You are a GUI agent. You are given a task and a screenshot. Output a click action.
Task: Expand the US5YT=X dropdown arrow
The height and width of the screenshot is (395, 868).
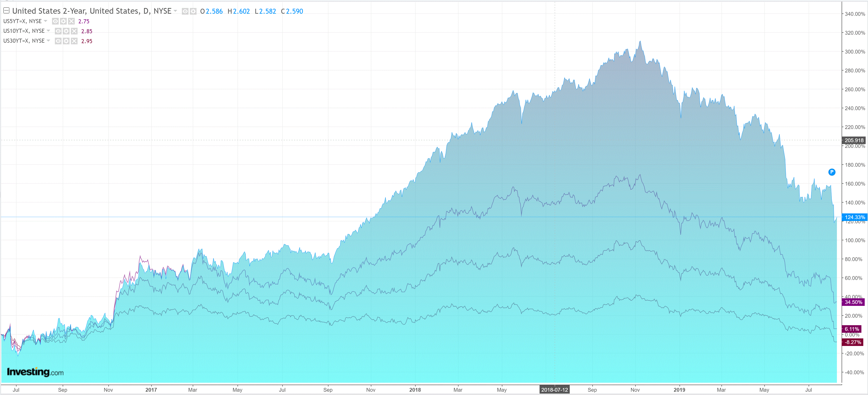point(45,21)
